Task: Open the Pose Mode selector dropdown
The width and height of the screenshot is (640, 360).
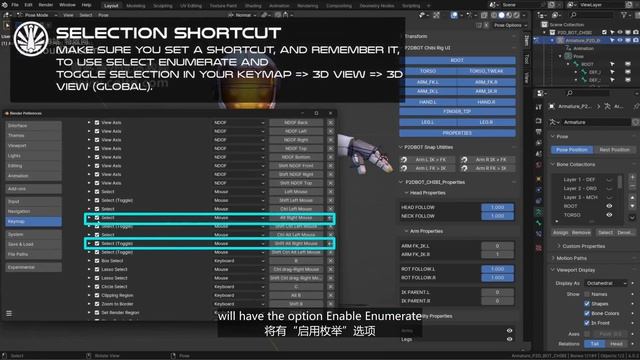Action: [38, 15]
